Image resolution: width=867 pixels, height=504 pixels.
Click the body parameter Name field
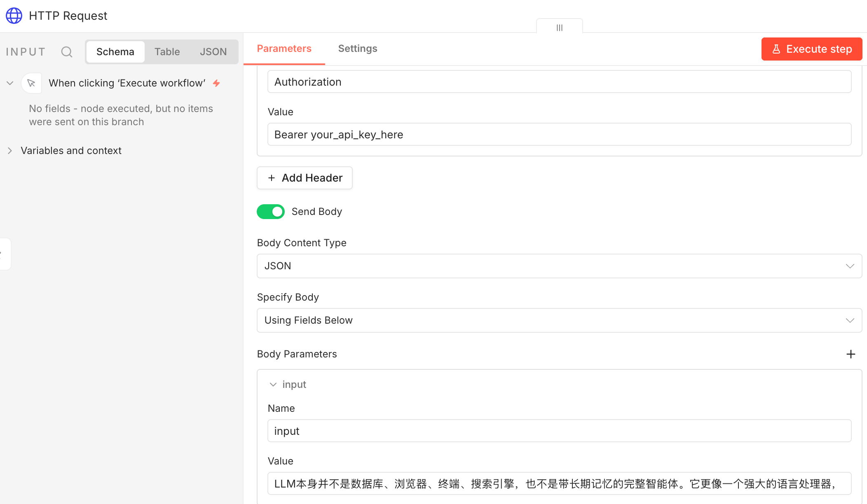point(559,431)
